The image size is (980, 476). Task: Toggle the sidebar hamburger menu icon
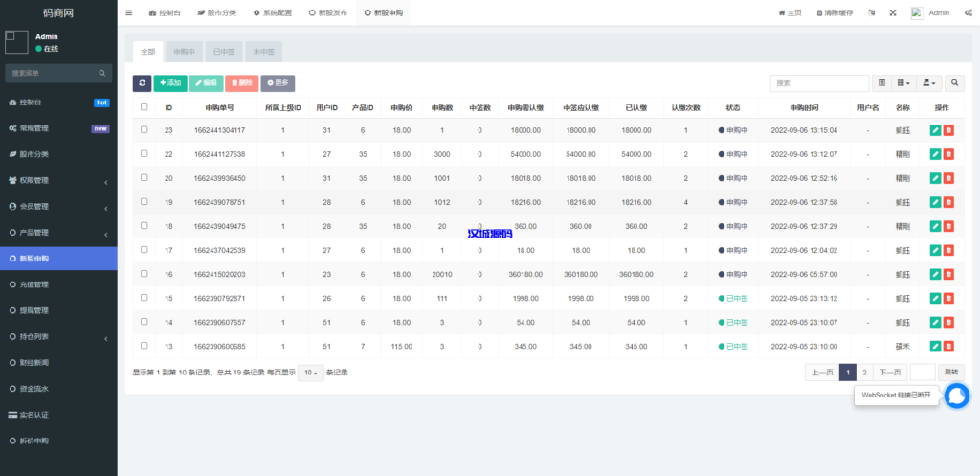[x=129, y=12]
